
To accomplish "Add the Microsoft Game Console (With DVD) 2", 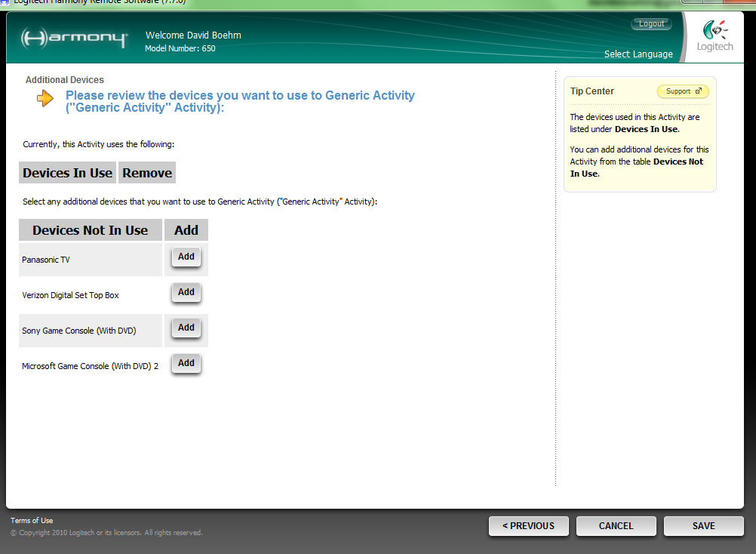I will click(x=186, y=364).
